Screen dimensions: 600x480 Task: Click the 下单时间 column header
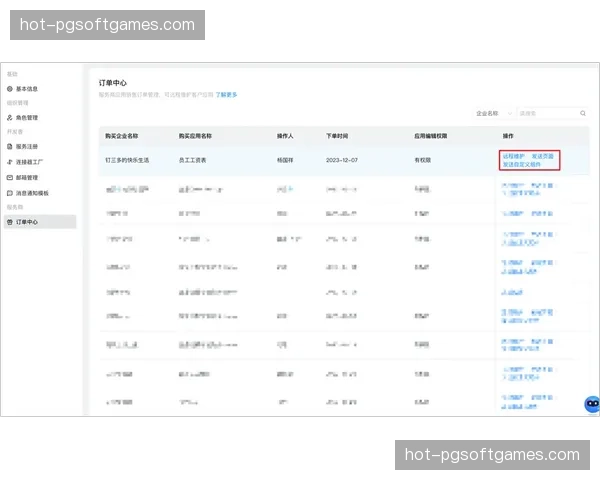[x=337, y=134]
